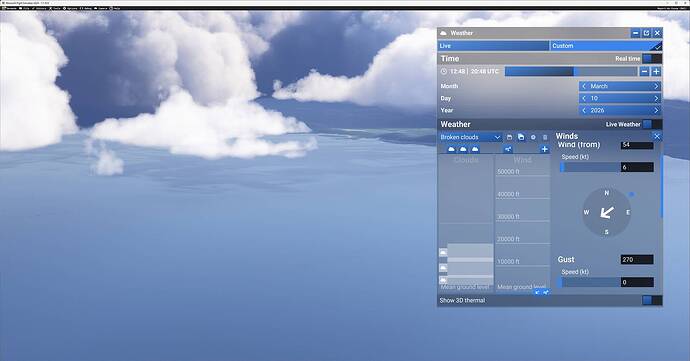Close the Winds detail panel
Image resolution: width=690 pixels, height=361 pixels.
pyautogui.click(x=657, y=136)
